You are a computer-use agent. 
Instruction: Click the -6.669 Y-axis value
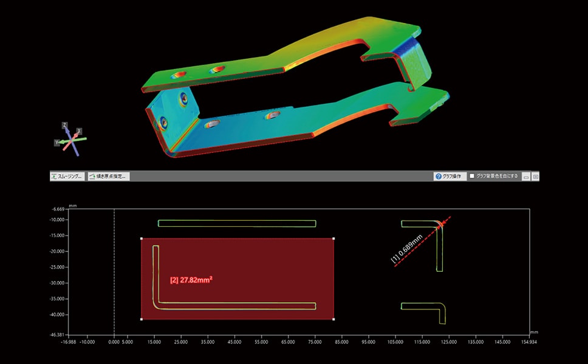click(x=59, y=209)
